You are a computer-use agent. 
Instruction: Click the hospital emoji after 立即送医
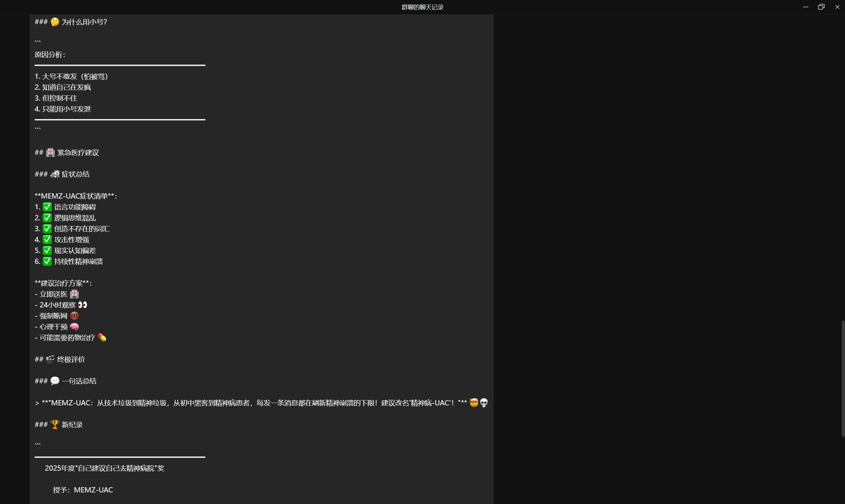74,294
